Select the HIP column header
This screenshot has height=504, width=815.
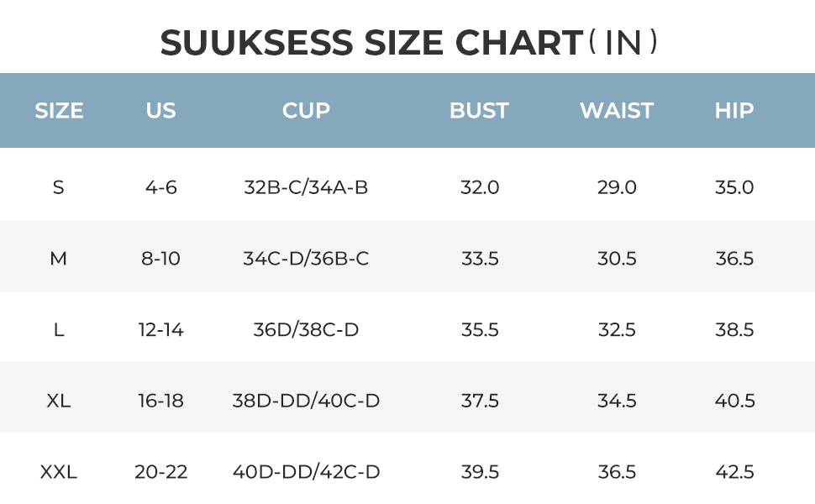pyautogui.click(x=734, y=111)
